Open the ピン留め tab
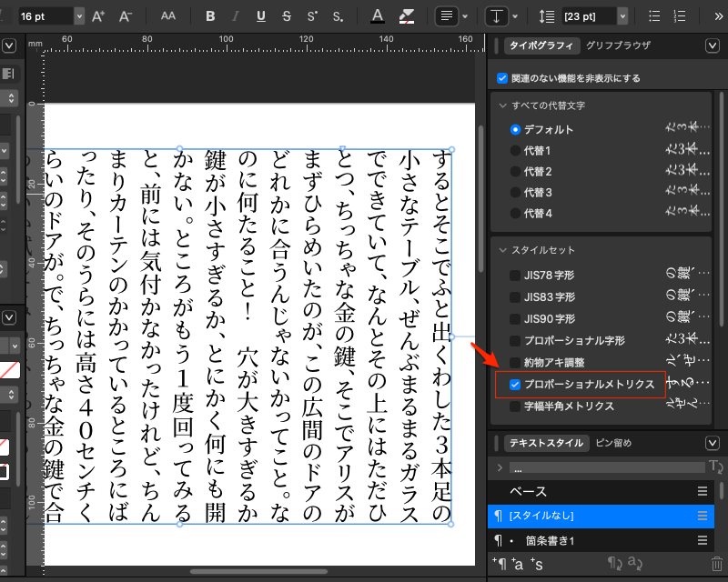Screen dimensions: 728x582 click(x=612, y=443)
